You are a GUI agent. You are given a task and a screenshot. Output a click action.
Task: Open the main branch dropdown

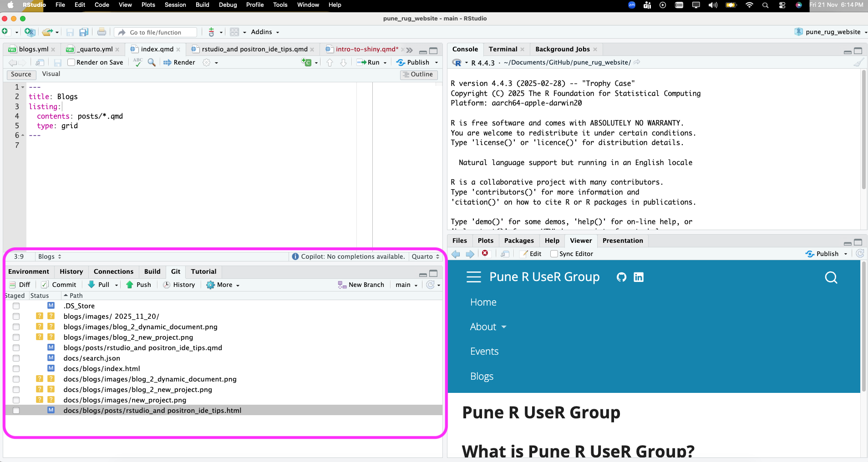tap(406, 285)
